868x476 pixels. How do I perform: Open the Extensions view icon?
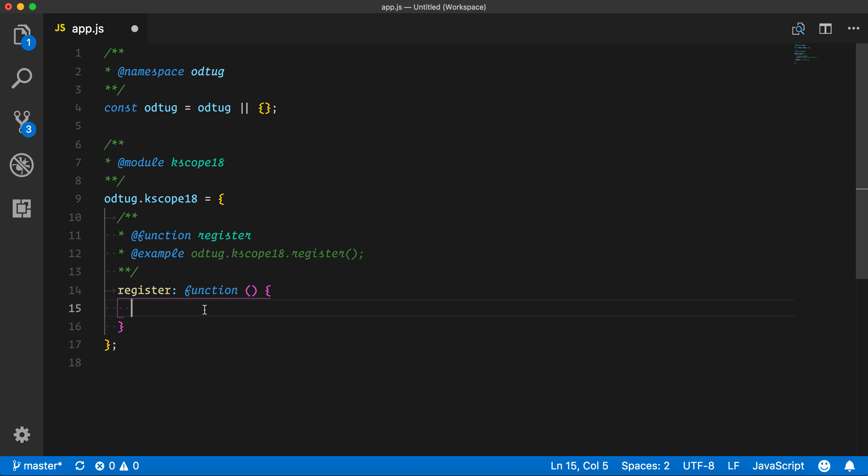[x=22, y=208]
